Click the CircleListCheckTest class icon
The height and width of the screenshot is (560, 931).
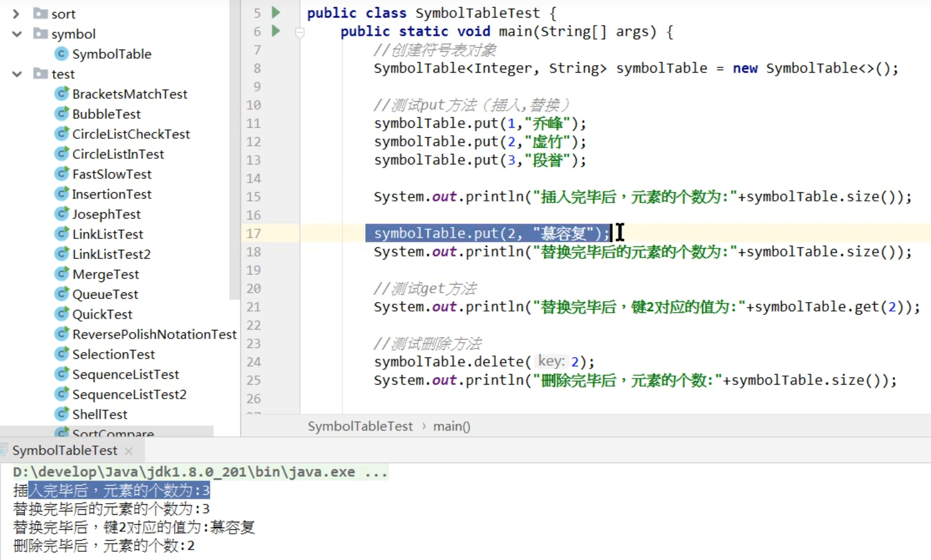pos(61,133)
